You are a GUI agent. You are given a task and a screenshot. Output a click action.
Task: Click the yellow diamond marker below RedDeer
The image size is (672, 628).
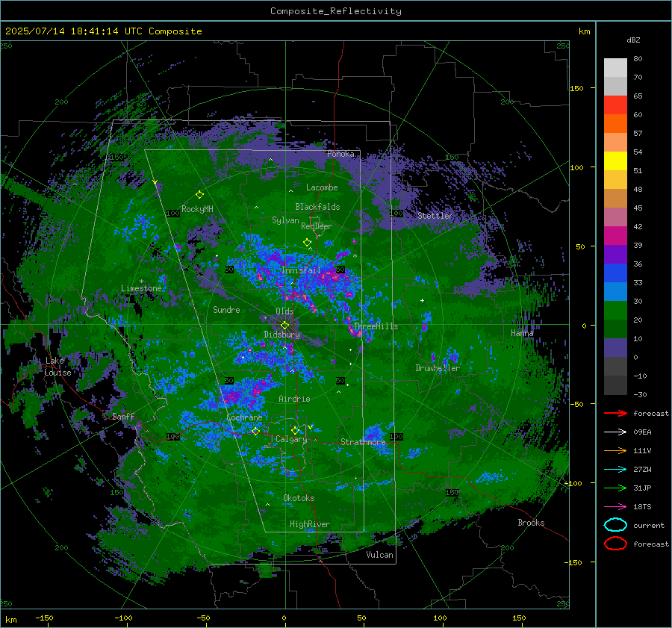click(307, 243)
